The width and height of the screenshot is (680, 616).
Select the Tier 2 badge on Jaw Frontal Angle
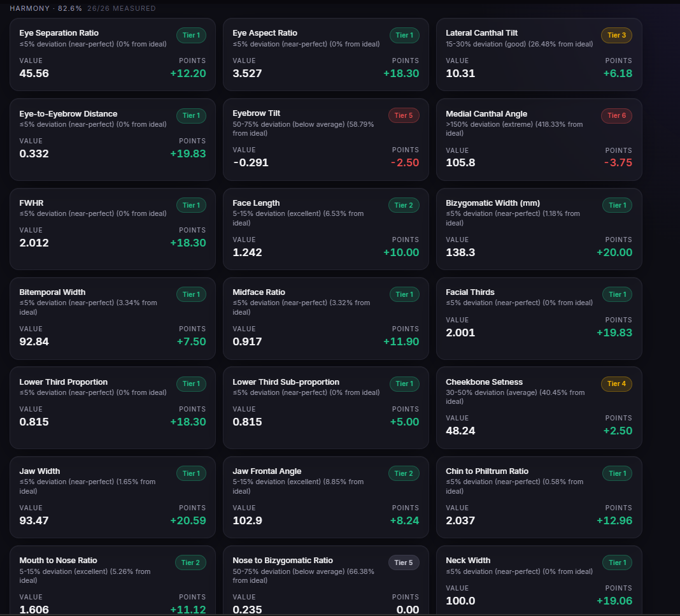403,473
